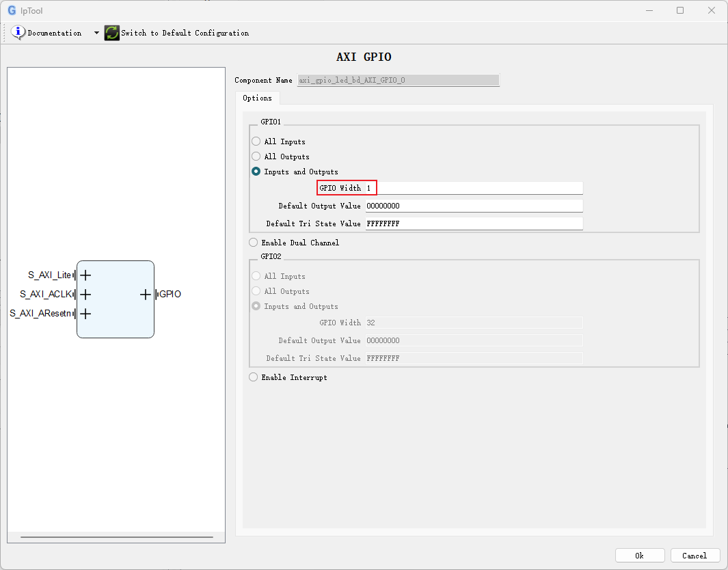Click GPIO1 Default Output Value field
The image size is (728, 570).
[x=474, y=206]
